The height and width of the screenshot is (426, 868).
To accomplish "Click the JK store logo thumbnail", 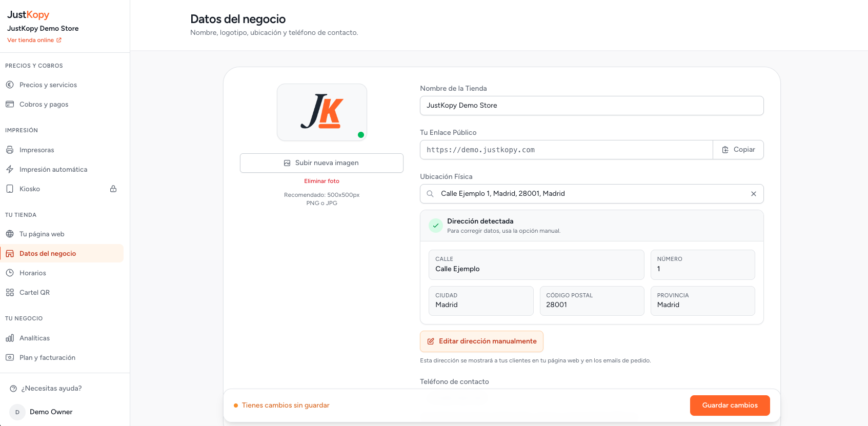I will (x=322, y=112).
